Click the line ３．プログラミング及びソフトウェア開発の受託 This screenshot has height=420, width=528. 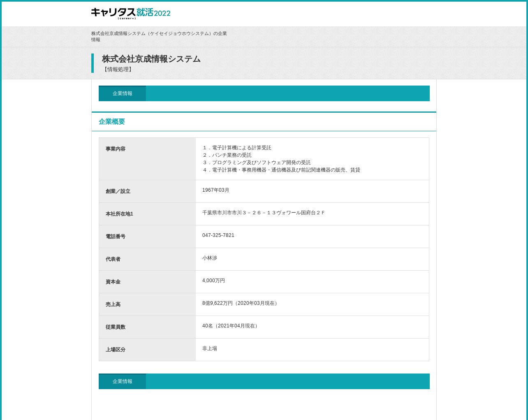pyautogui.click(x=257, y=162)
